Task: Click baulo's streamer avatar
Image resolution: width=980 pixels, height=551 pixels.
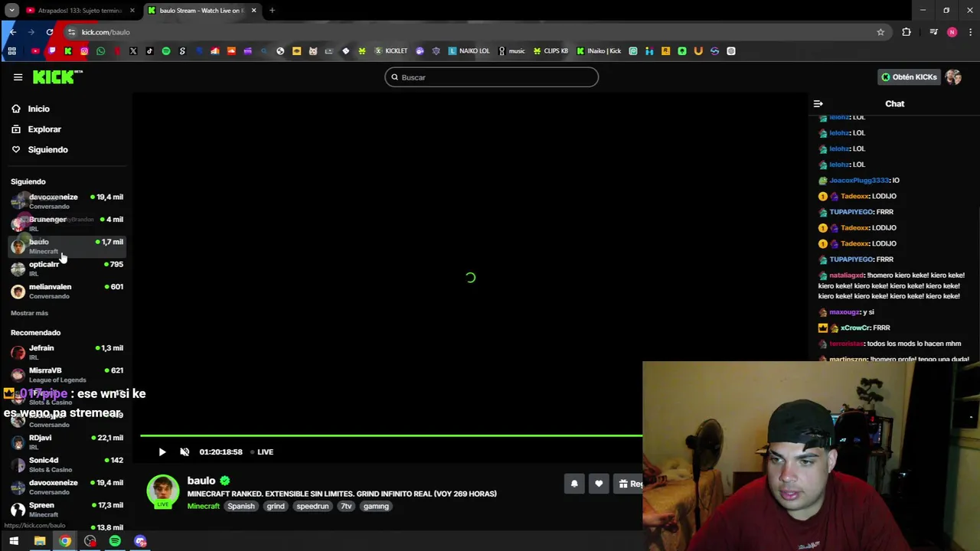Action: coord(162,491)
